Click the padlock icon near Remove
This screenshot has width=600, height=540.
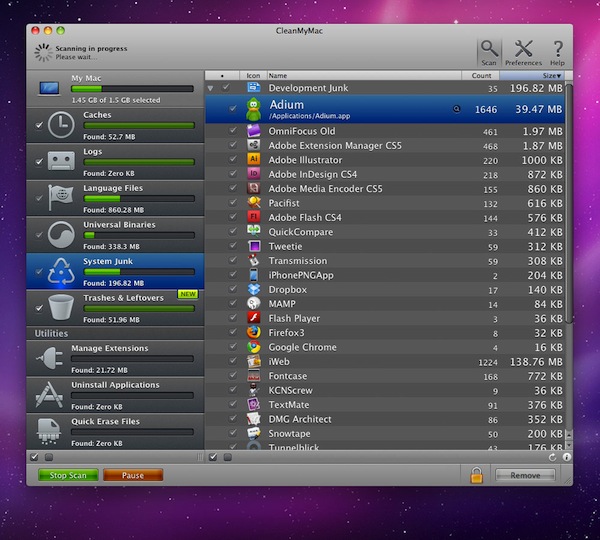tap(476, 475)
